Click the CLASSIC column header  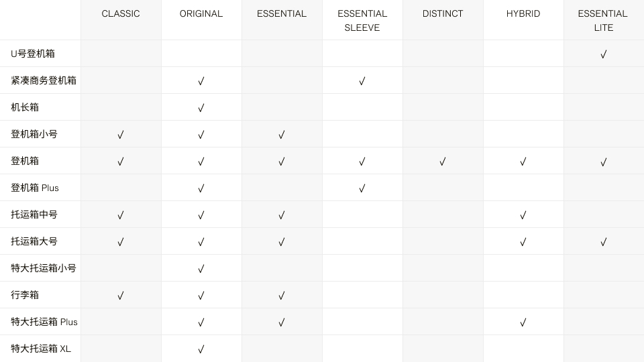[x=120, y=13]
